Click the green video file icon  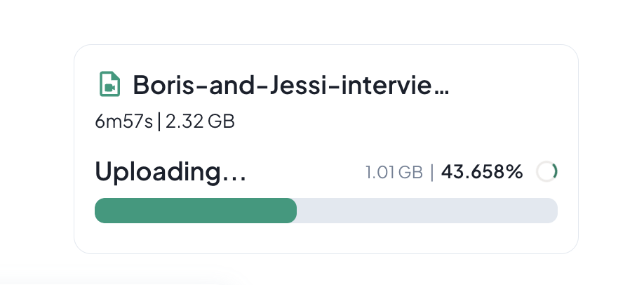pos(109,84)
